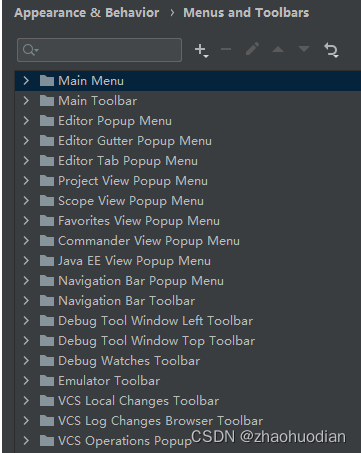Expand the VCS Operations Popup node

pyautogui.click(x=26, y=441)
